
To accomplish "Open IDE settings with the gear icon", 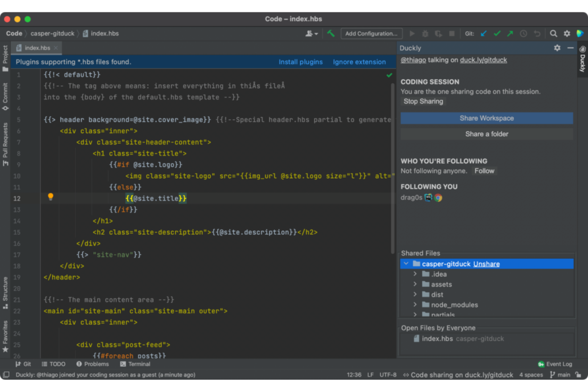I will [567, 33].
